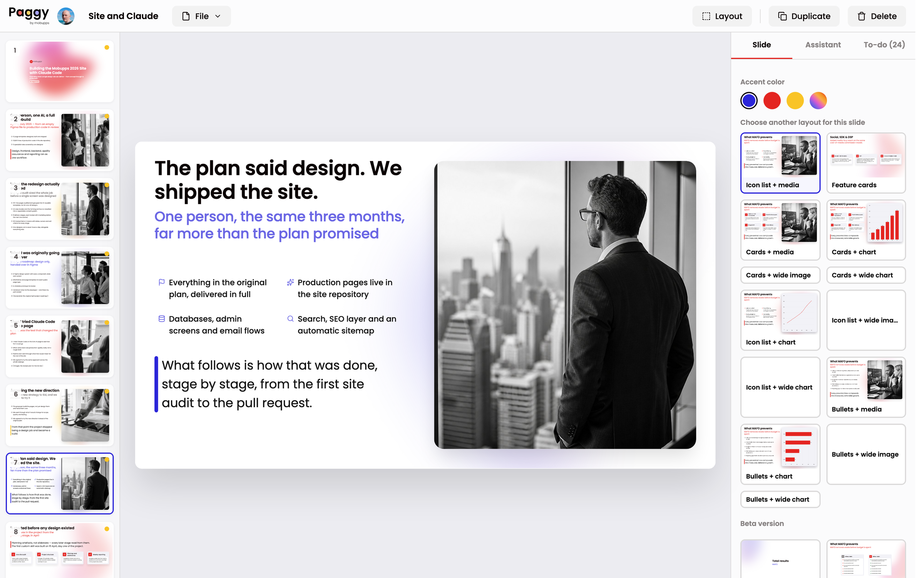
Task: Click "Databases, admin screens and email flows" text
Action: (217, 324)
